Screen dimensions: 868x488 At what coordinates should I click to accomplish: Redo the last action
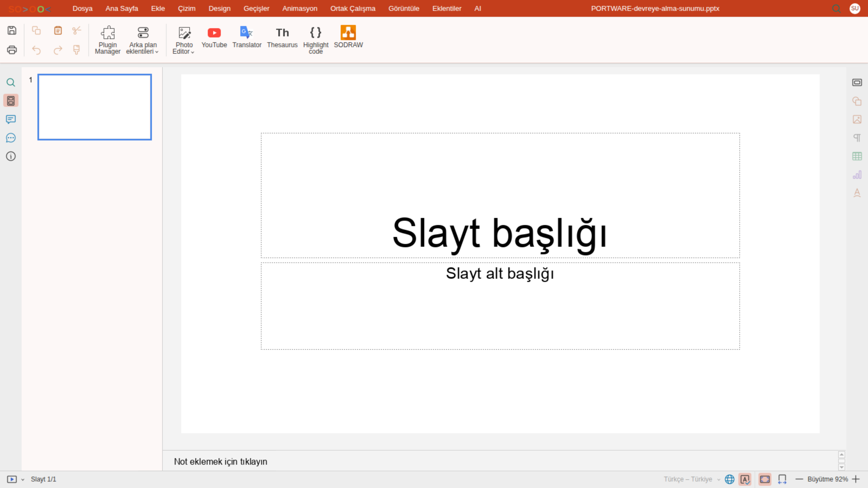click(x=58, y=50)
